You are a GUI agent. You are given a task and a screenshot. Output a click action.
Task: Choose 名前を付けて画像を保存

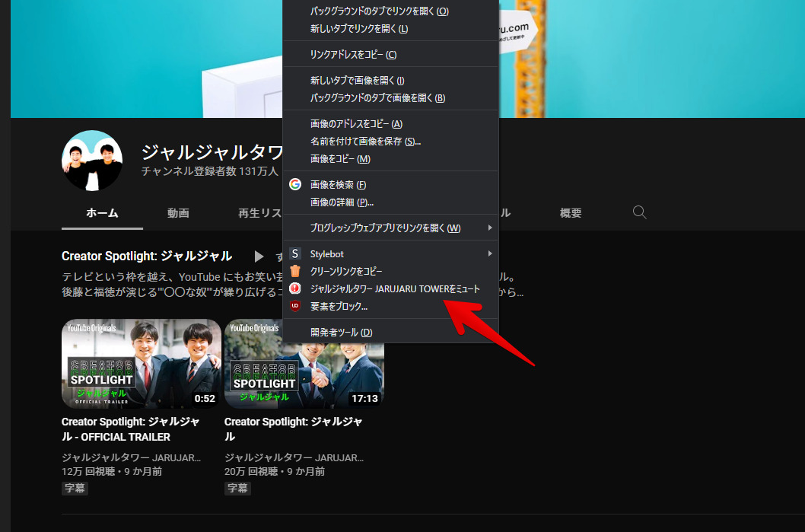click(x=390, y=142)
